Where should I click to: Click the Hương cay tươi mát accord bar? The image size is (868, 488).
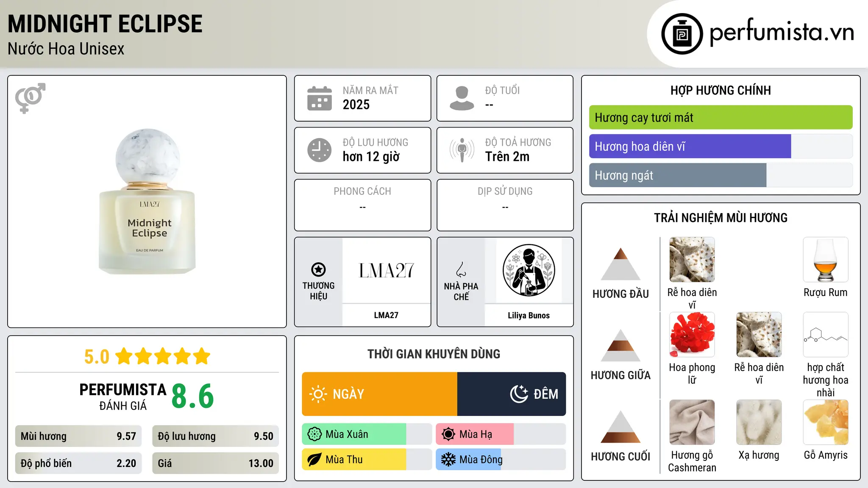pyautogui.click(x=721, y=117)
